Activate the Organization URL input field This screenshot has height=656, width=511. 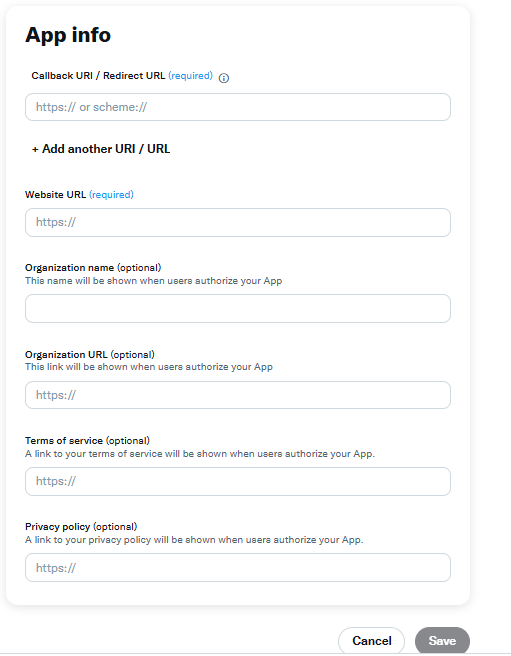(x=238, y=395)
